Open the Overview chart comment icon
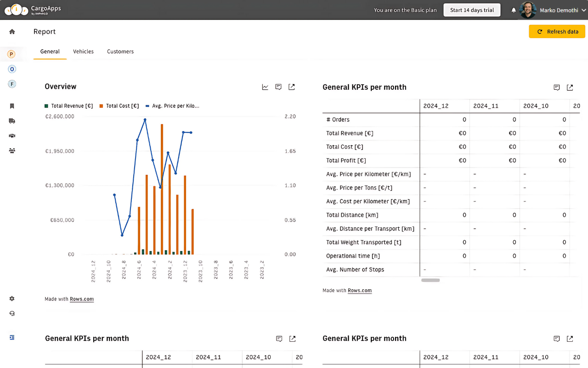588x368 pixels. tap(278, 87)
